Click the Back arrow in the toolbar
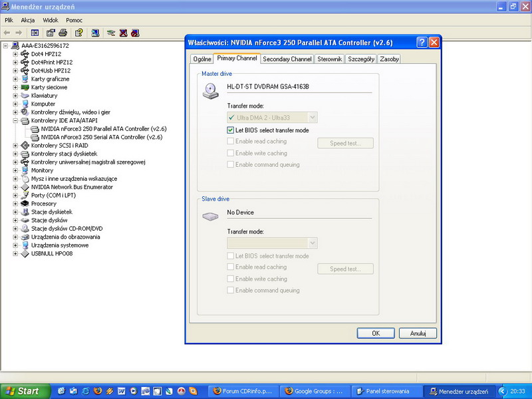 (7, 33)
